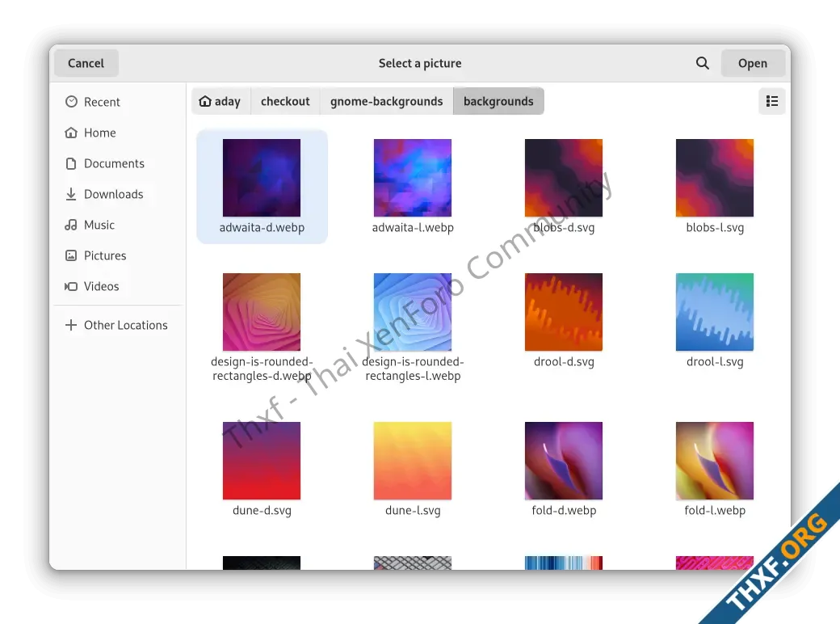Go to gnome-backgrounds in path bar

coord(387,101)
